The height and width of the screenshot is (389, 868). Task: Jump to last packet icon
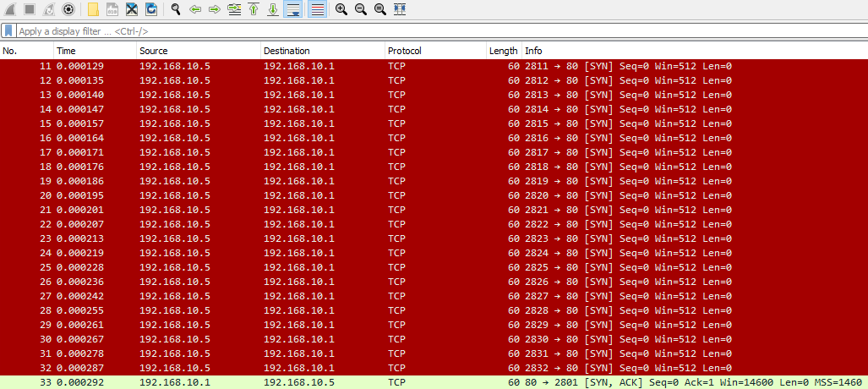pyautogui.click(x=273, y=9)
